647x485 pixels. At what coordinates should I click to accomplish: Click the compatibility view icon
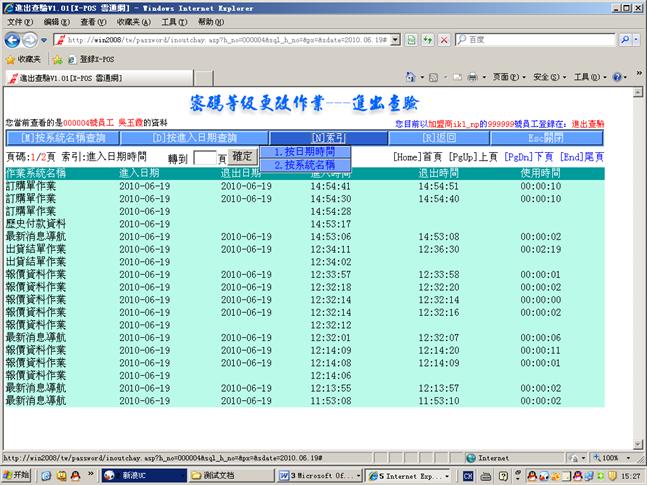pos(411,40)
